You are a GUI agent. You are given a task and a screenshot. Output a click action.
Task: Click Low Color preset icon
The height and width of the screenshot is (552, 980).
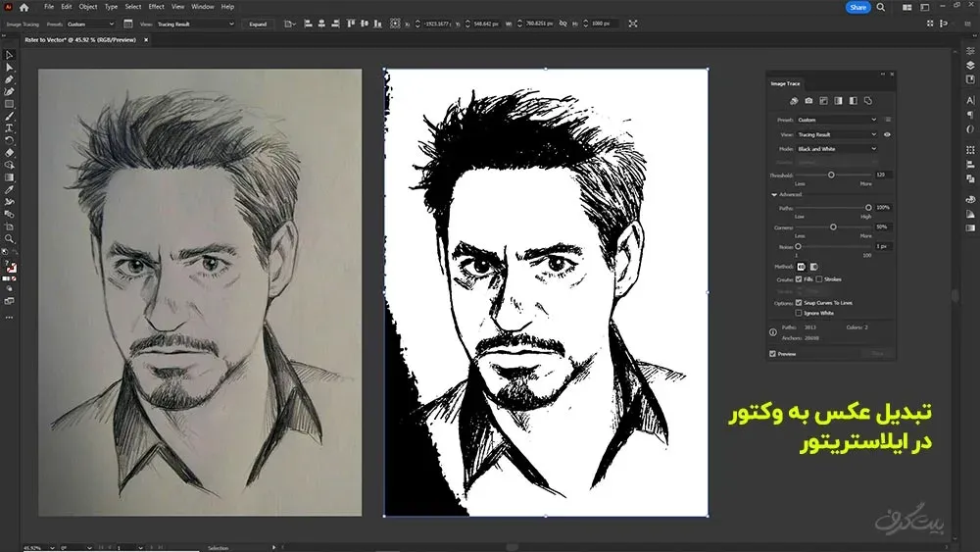824,101
